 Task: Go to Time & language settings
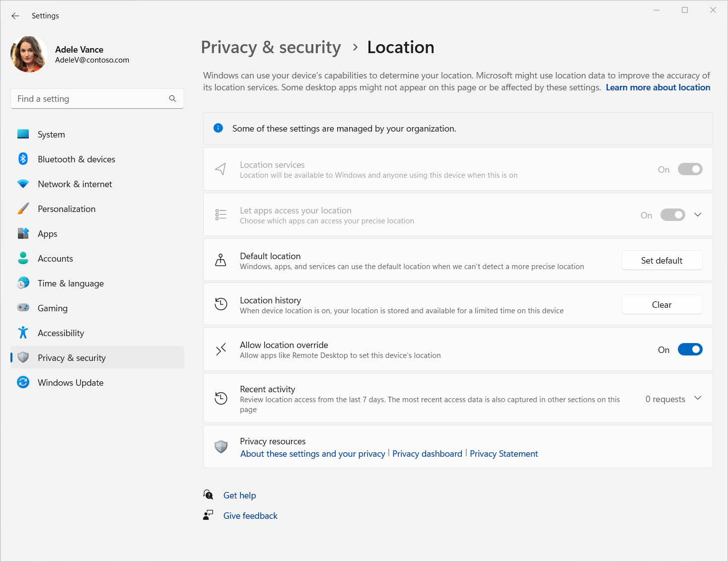tap(71, 283)
